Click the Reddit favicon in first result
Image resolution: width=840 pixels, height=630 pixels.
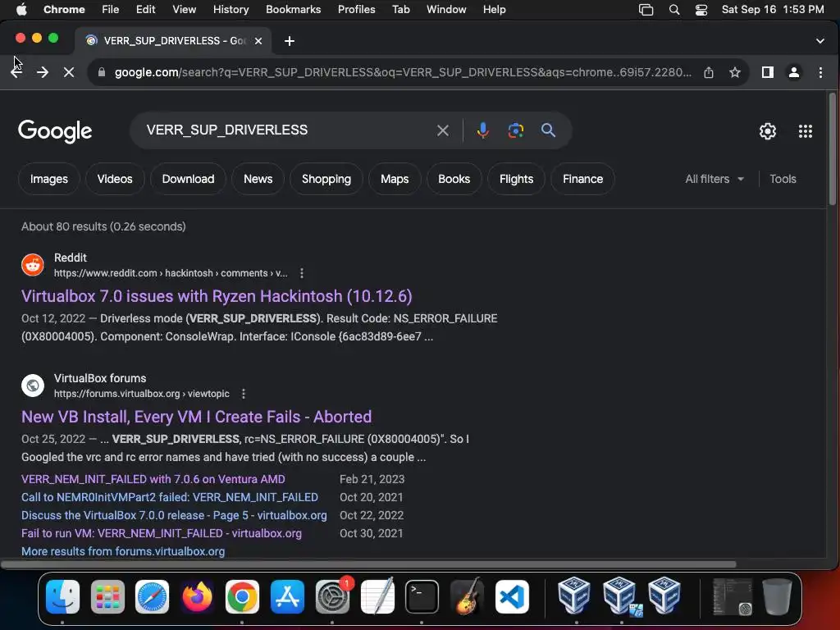click(33, 265)
